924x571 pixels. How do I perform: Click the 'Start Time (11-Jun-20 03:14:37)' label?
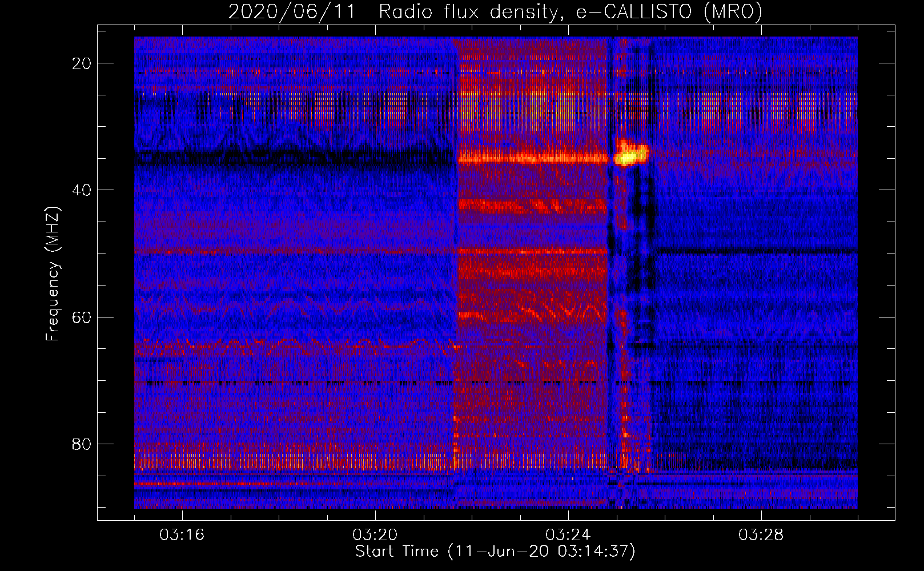click(x=495, y=552)
